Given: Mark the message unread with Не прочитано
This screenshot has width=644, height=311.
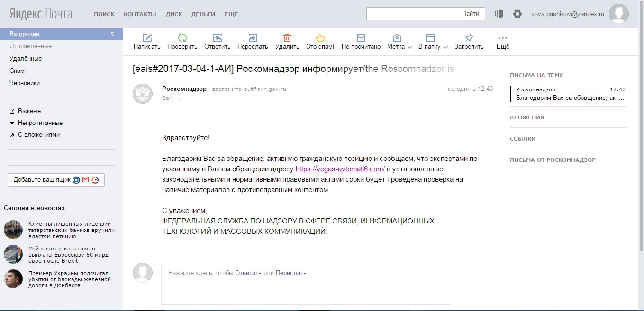Looking at the screenshot, I should coord(361,38).
